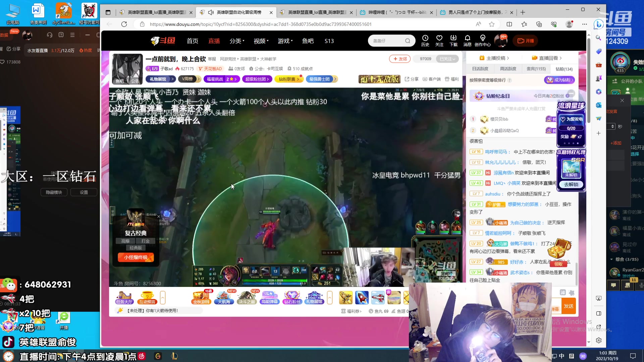Close the 复古经典 panel on the video

click(x=158, y=217)
